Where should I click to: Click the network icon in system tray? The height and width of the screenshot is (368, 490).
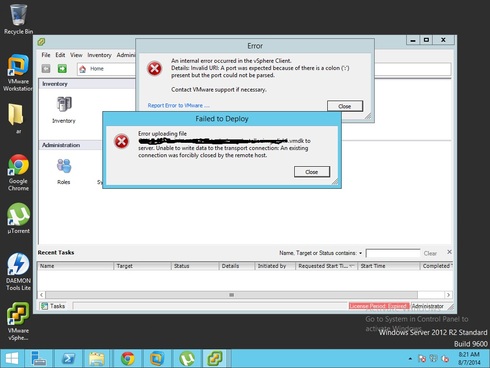(x=433, y=359)
